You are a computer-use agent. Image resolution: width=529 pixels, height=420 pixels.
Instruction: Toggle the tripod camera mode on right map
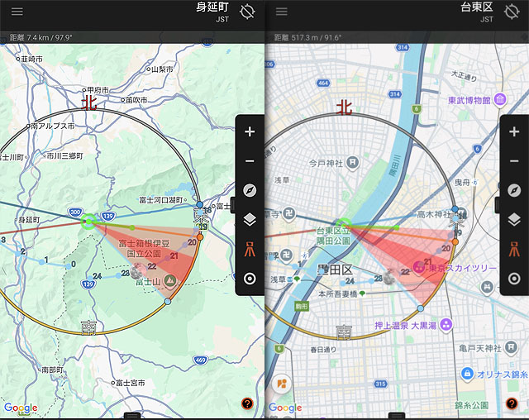coord(514,249)
